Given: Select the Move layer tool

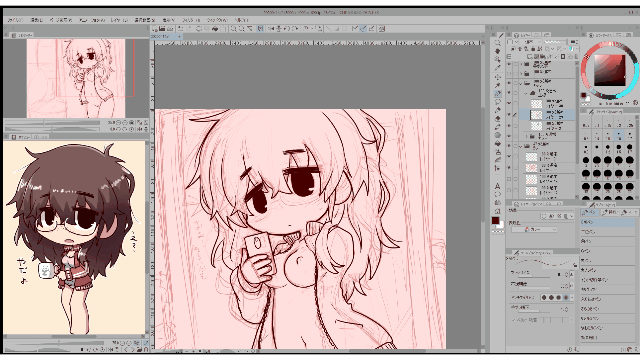Looking at the screenshot, I should click(x=498, y=76).
